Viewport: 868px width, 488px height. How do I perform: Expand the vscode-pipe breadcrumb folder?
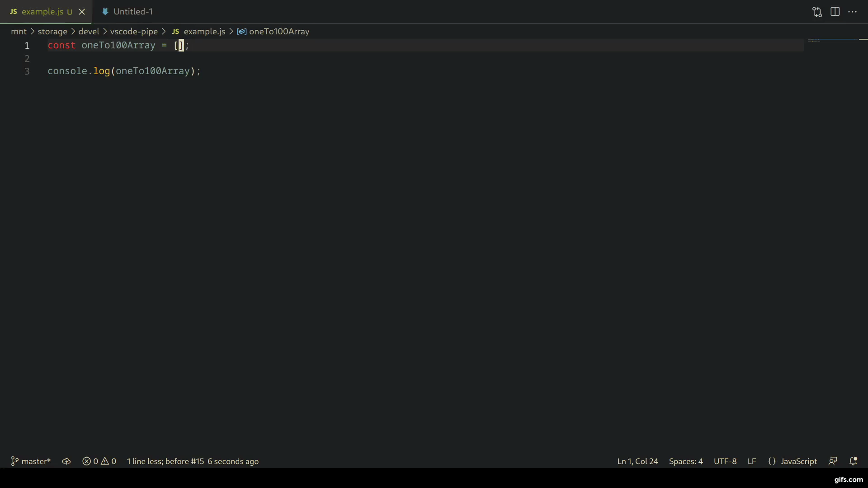(134, 32)
